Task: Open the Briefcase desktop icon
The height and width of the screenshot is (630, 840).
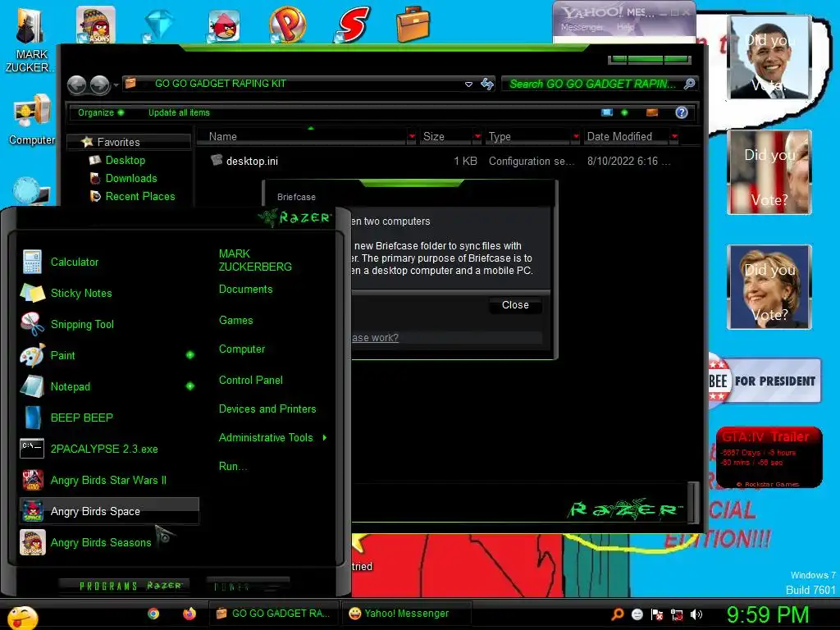Action: pos(413,24)
